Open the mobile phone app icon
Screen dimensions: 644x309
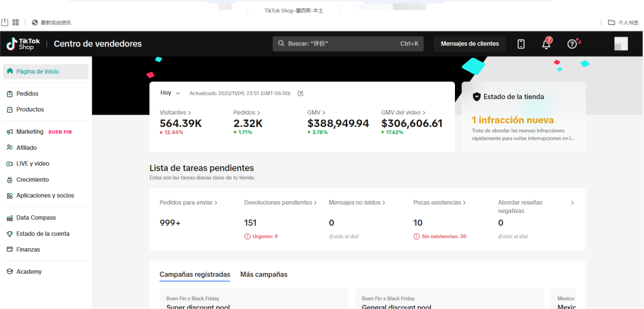tap(521, 44)
